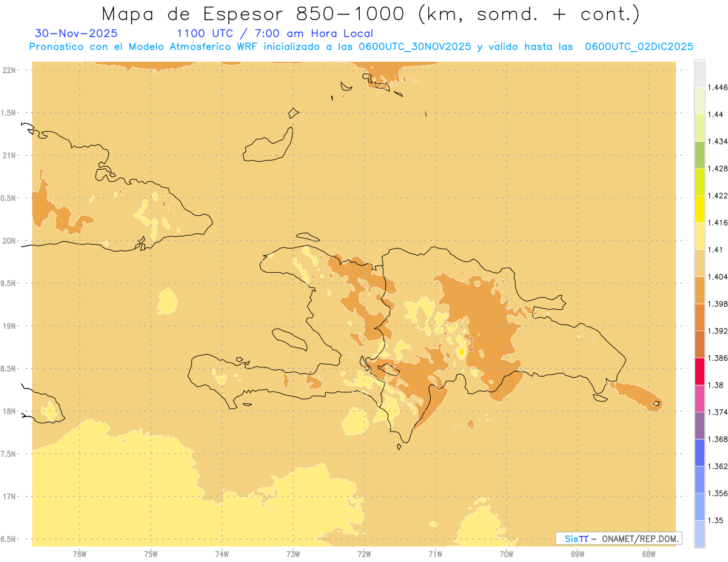Click the legend value '1.404'
The image size is (728, 562).
point(718,276)
